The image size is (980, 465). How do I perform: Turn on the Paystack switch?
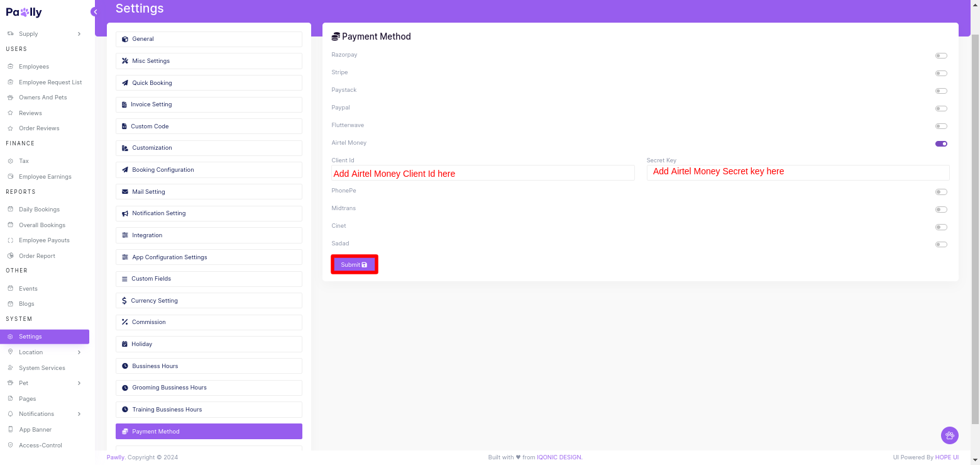[941, 91]
